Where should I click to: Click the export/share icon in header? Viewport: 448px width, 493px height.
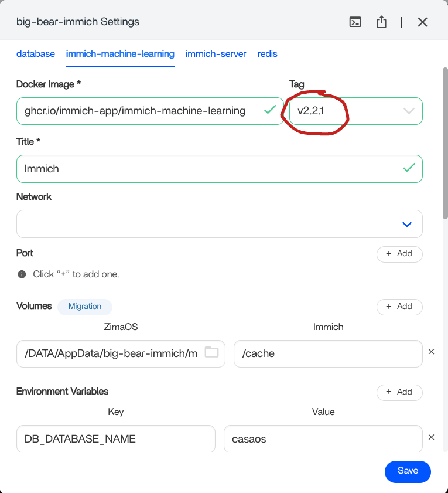click(x=381, y=22)
